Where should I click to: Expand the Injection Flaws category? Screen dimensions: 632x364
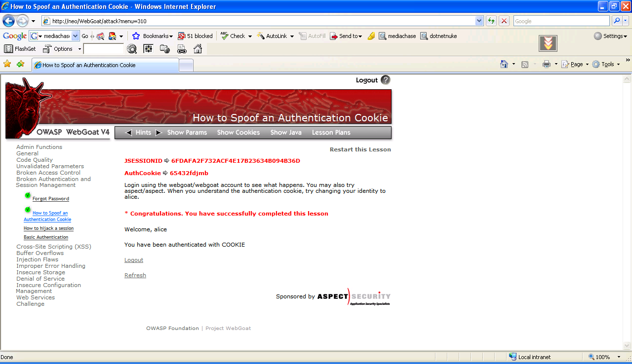(x=37, y=259)
